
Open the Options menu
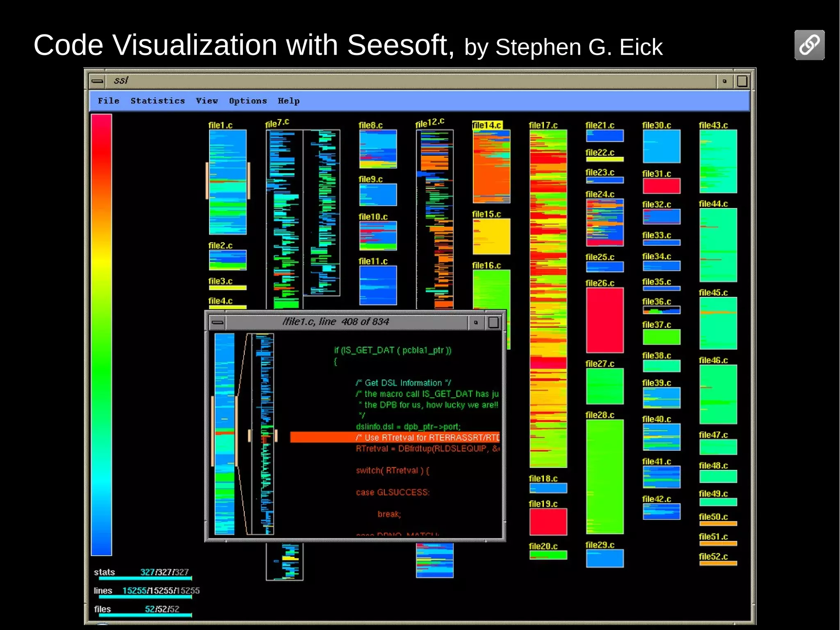point(248,101)
